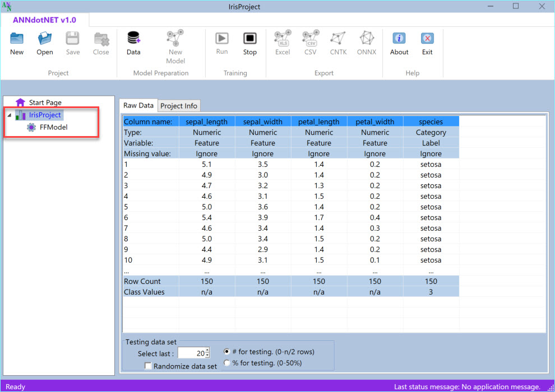
Task: Click the sepal_width column header
Action: click(x=262, y=122)
